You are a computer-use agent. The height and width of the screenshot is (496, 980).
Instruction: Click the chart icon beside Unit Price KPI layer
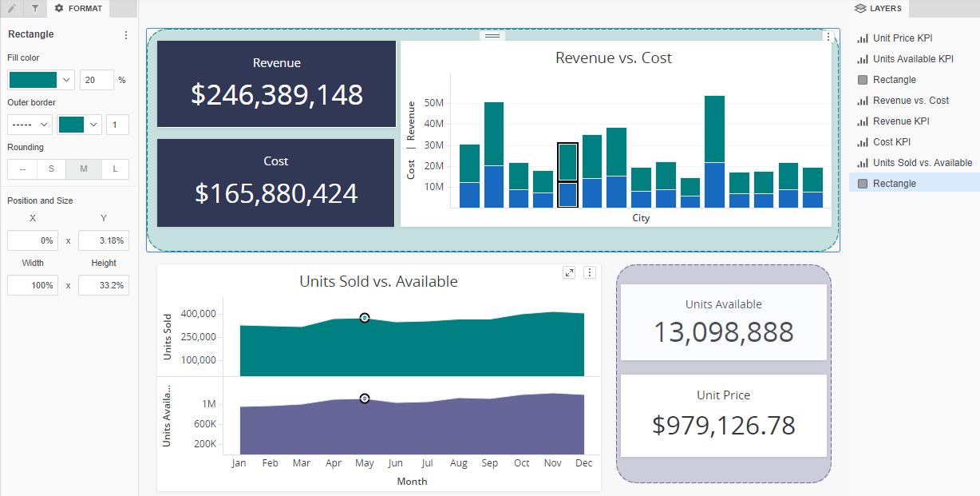coord(862,38)
